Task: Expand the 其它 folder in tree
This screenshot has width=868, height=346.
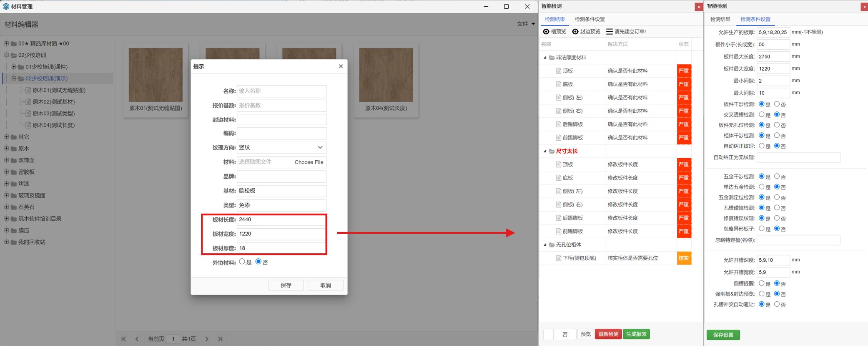Action: (6, 137)
